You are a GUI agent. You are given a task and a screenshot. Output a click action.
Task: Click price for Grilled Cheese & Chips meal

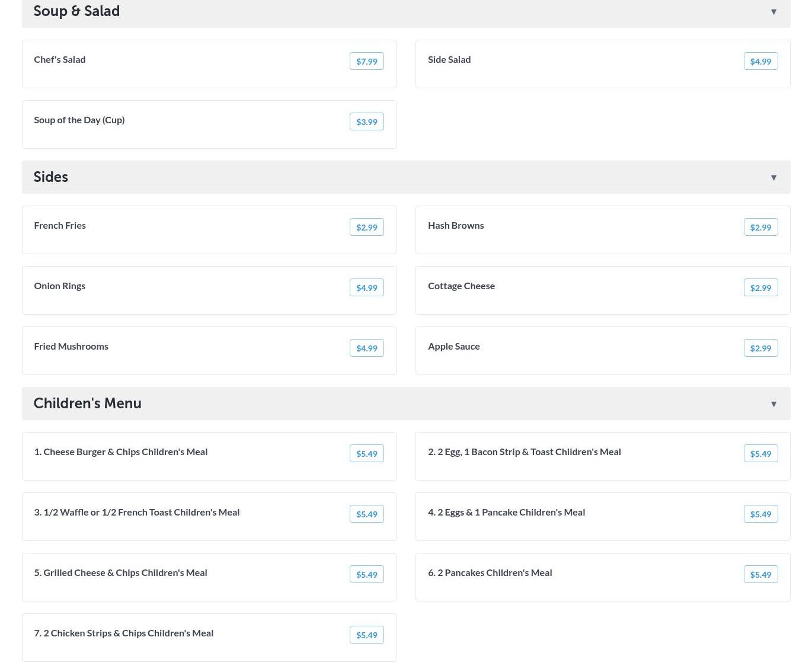pos(366,575)
